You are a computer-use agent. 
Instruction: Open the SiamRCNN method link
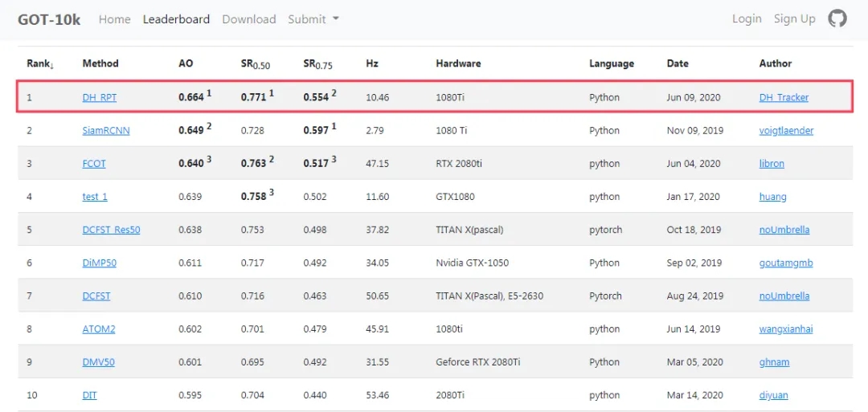click(x=105, y=131)
